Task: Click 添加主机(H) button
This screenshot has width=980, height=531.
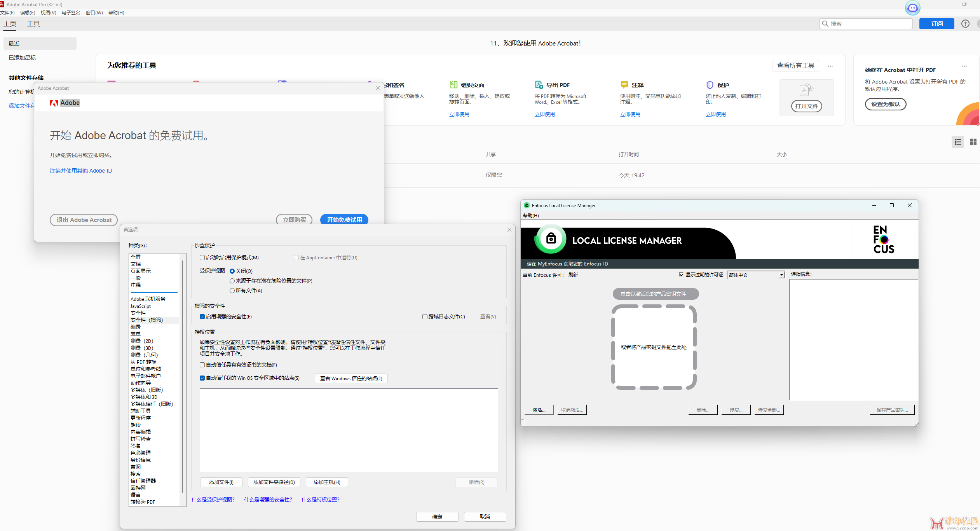Action: pyautogui.click(x=327, y=482)
